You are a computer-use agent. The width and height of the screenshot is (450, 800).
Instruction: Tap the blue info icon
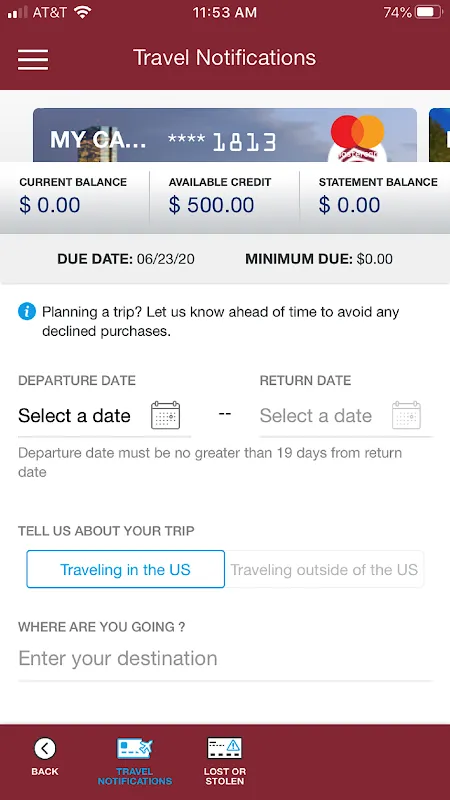pos(27,311)
